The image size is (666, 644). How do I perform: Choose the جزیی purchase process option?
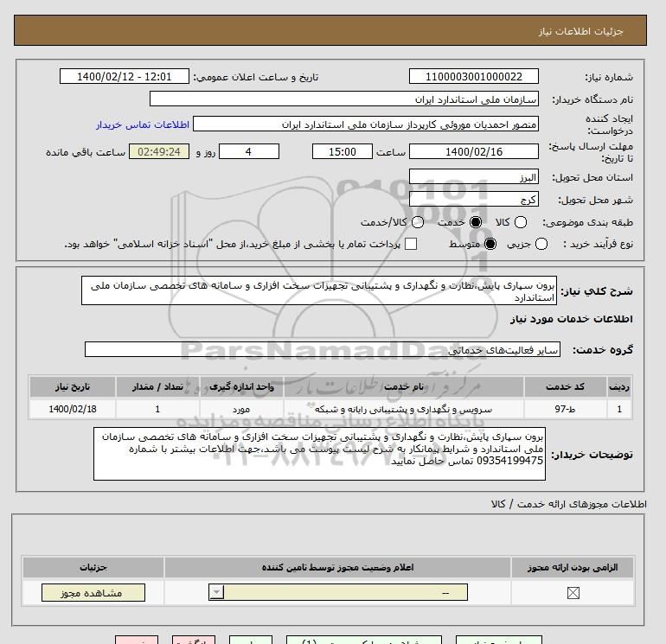(541, 244)
